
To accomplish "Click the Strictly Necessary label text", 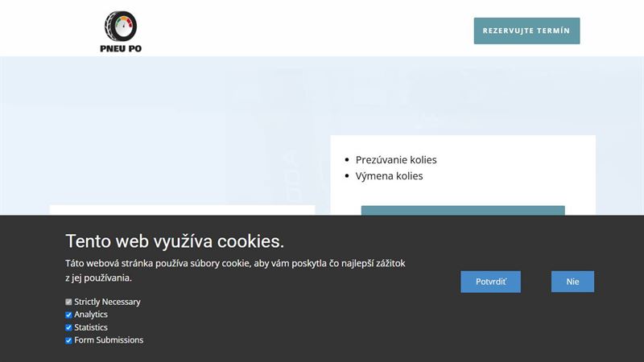I will [x=107, y=302].
